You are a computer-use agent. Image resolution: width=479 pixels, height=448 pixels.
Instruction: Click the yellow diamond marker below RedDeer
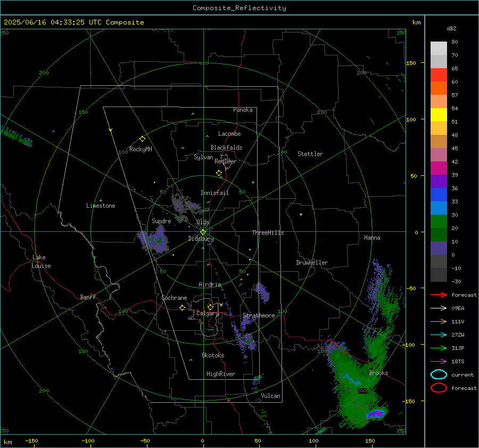click(219, 173)
